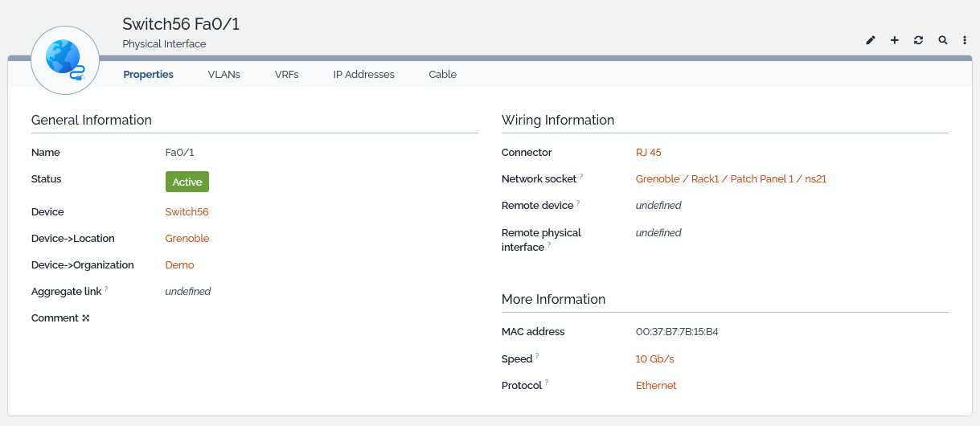The image size is (980, 426).
Task: Open the VRFs tab
Action: tap(286, 75)
